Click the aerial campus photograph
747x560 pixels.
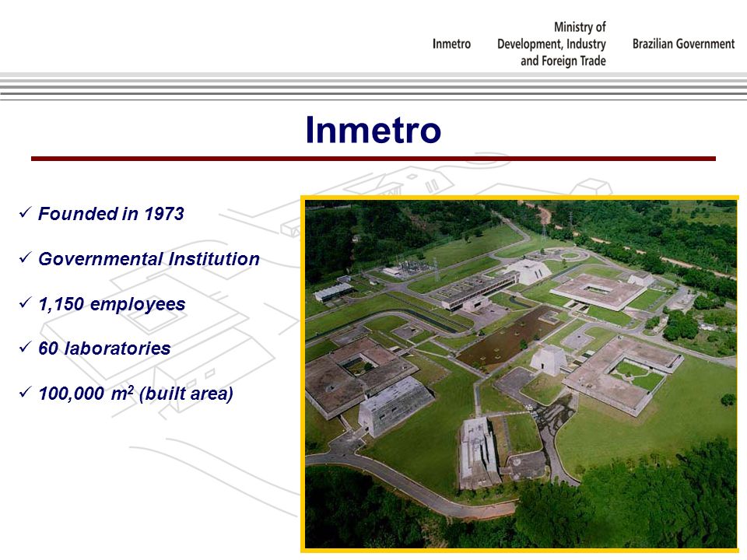coord(520,374)
